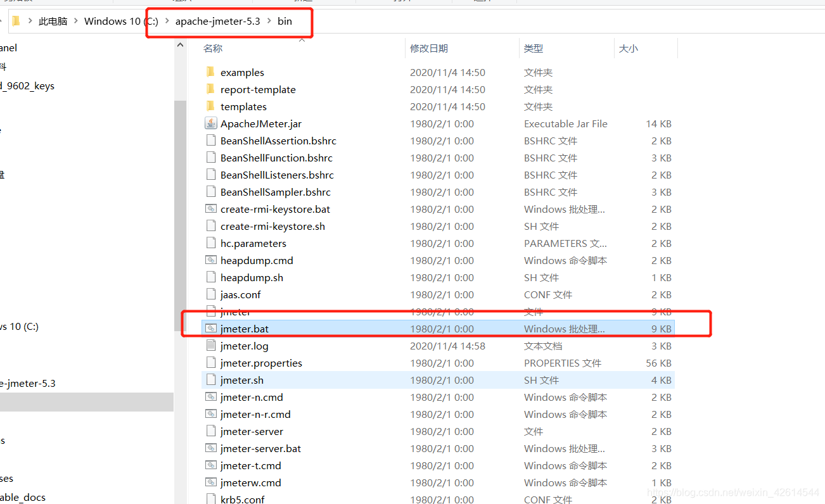Image resolution: width=825 pixels, height=504 pixels.
Task: Select the jmeter-n-r.cmd file name
Action: coord(255,414)
